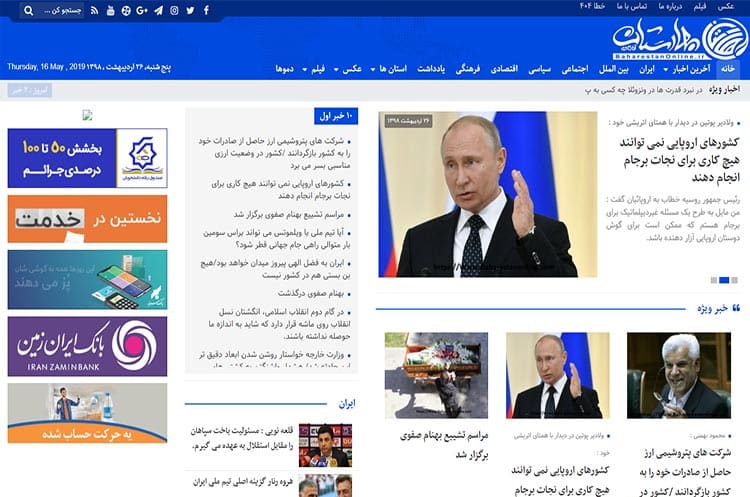Open the small Putin thumbnail under خبر ویژه

[x=558, y=376]
